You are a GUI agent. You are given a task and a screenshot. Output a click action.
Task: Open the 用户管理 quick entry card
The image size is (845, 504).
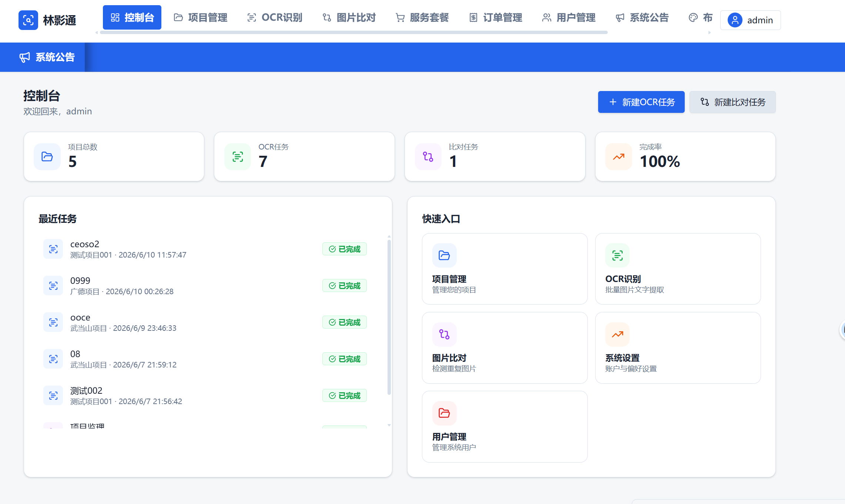pos(504,426)
